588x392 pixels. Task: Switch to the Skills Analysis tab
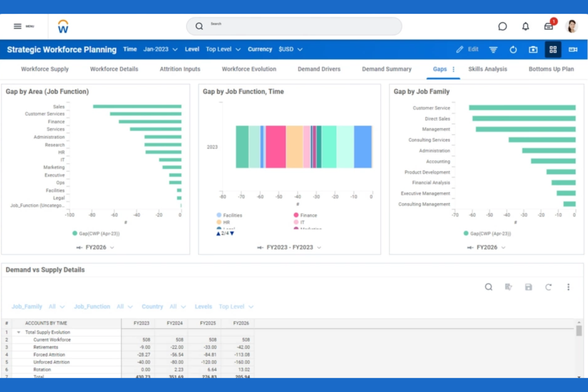click(487, 69)
